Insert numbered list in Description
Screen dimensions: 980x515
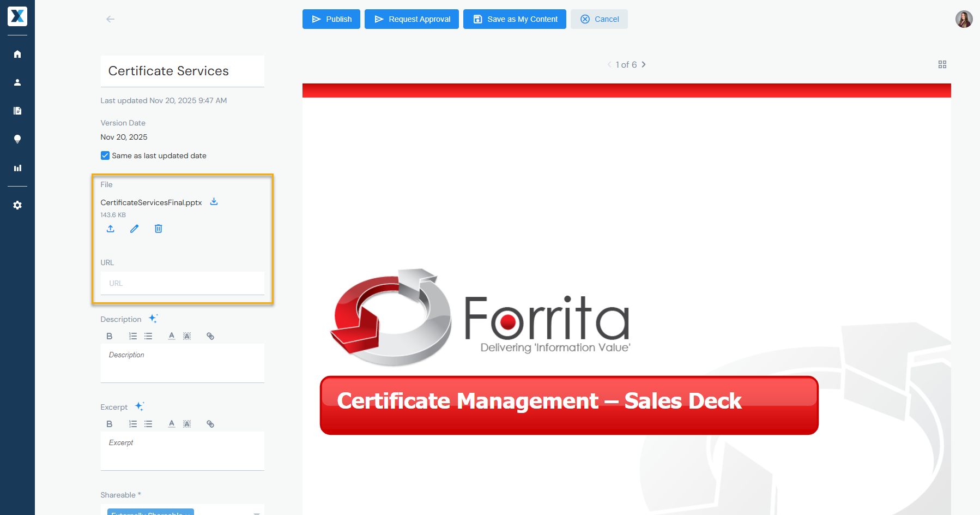coord(133,336)
